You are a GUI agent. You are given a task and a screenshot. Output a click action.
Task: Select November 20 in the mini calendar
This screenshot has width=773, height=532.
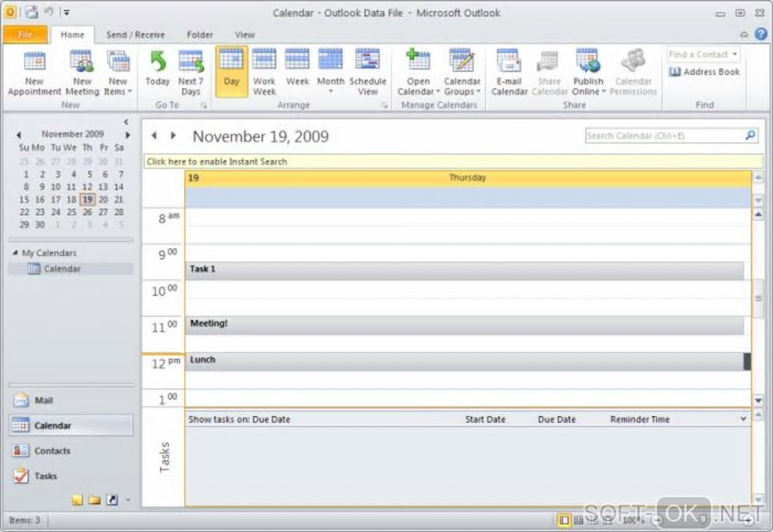[103, 199]
